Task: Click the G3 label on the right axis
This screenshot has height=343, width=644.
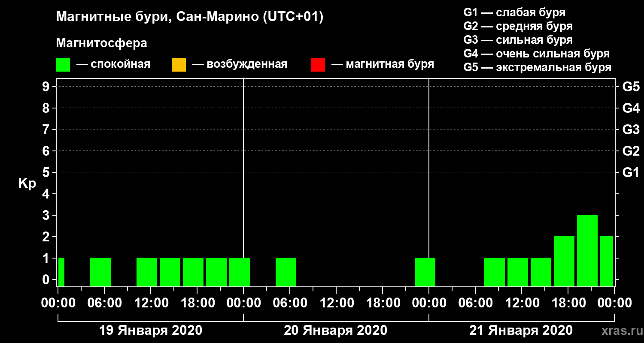Action: (631, 129)
